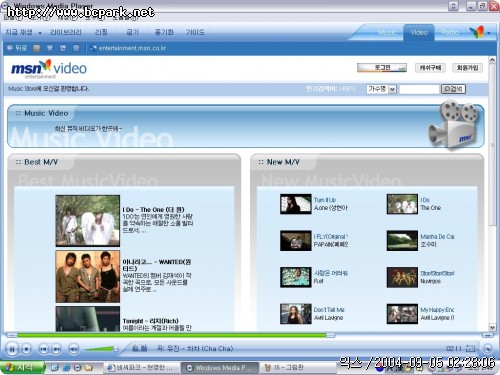The height and width of the screenshot is (375, 500).
Task: Switch to skin mode button at bottom right
Action: tap(487, 349)
